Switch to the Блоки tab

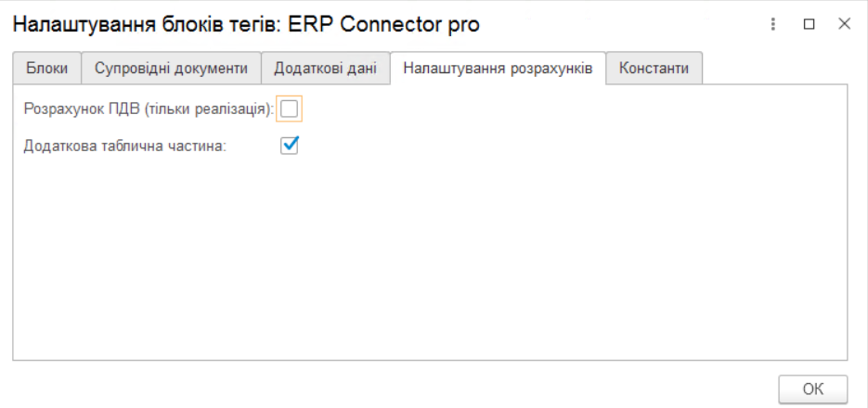click(46, 69)
